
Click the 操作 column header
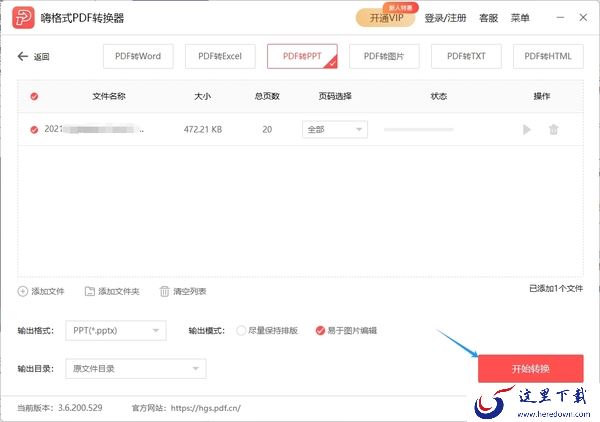[x=542, y=96]
